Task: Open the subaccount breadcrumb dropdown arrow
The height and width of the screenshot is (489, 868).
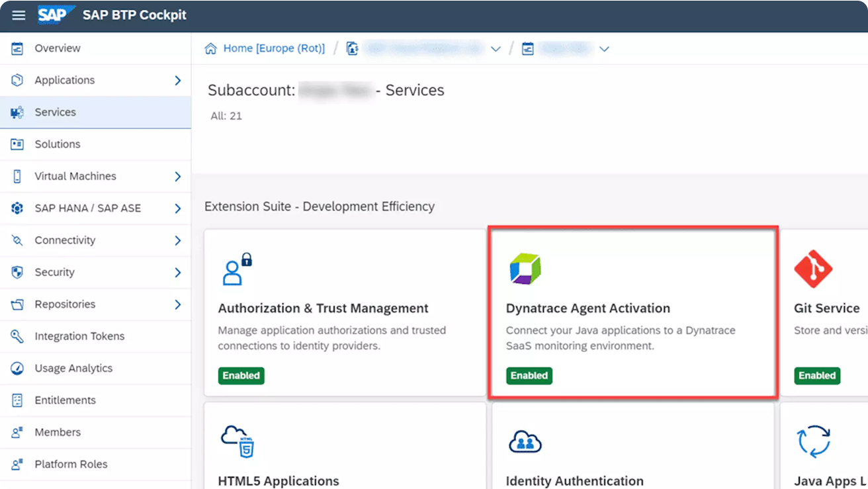Action: point(603,49)
